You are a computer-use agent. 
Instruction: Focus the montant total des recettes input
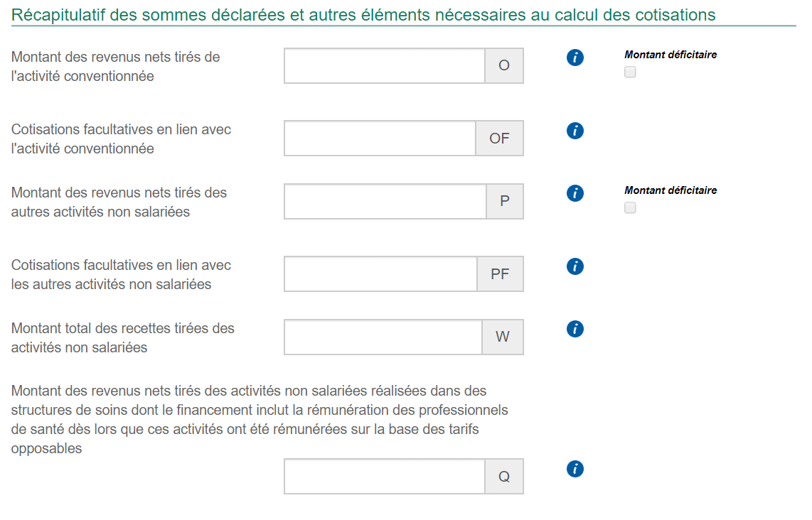[x=383, y=337]
